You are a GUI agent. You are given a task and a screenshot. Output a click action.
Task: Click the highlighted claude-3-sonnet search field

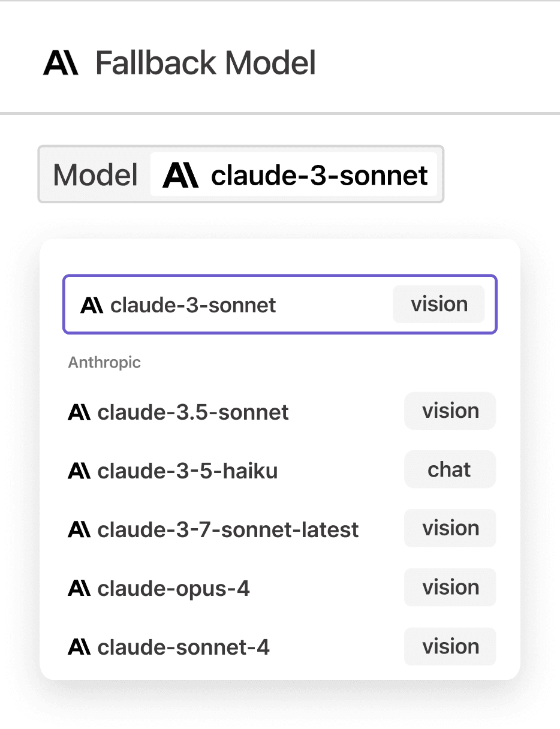pos(280,305)
